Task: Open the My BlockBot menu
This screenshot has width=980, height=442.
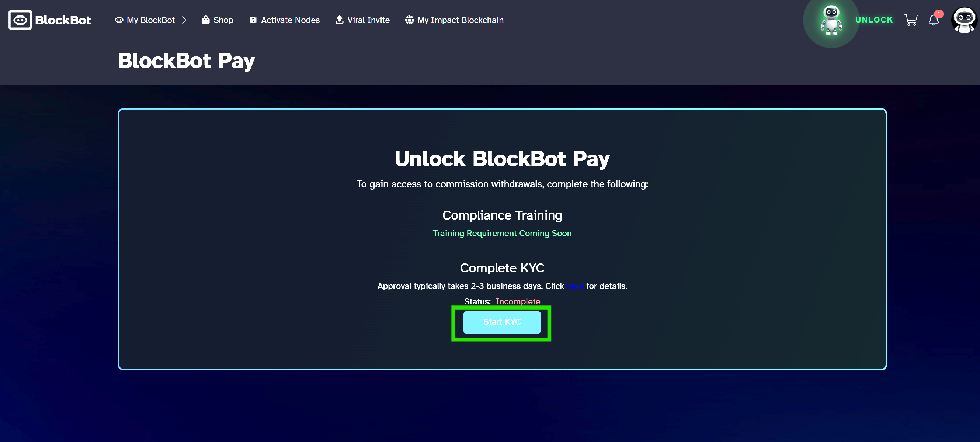Action: click(x=151, y=20)
